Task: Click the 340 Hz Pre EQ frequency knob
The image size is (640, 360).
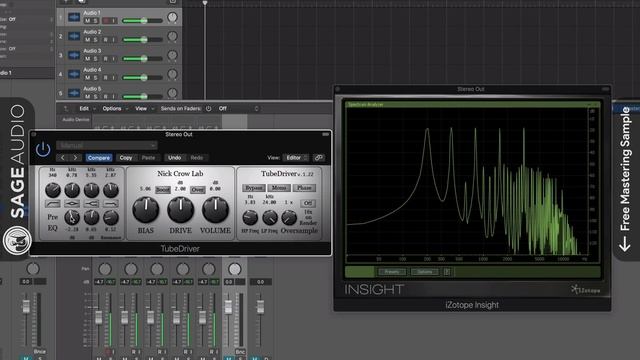Action: (x=53, y=190)
